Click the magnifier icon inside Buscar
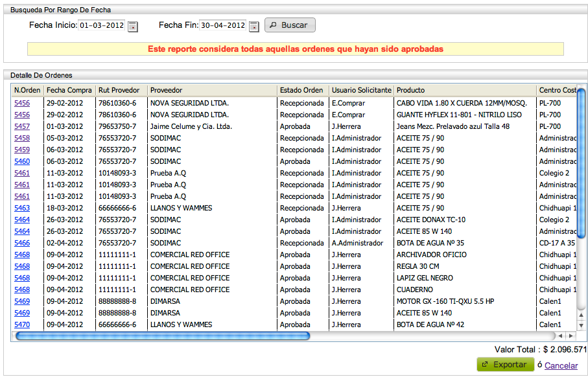Viewport: 588px width, 377px height. 274,25
